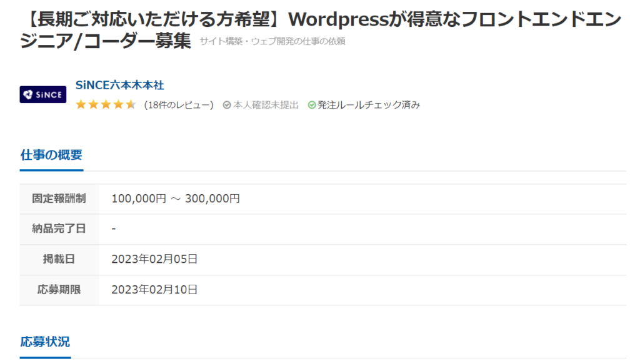The height and width of the screenshot is (364, 640).
Task: Click the 固定報酬制 row label
Action: coord(59,199)
